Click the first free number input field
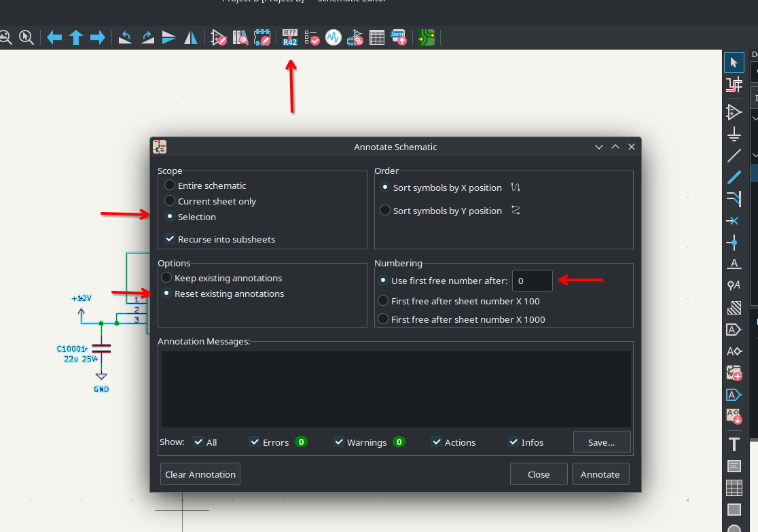 click(x=532, y=281)
